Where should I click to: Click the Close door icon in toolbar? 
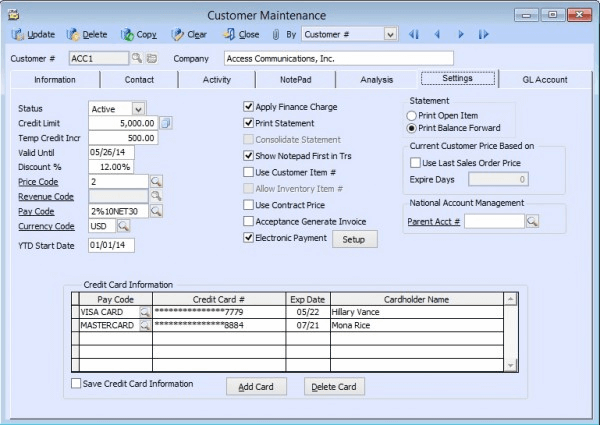[229, 34]
